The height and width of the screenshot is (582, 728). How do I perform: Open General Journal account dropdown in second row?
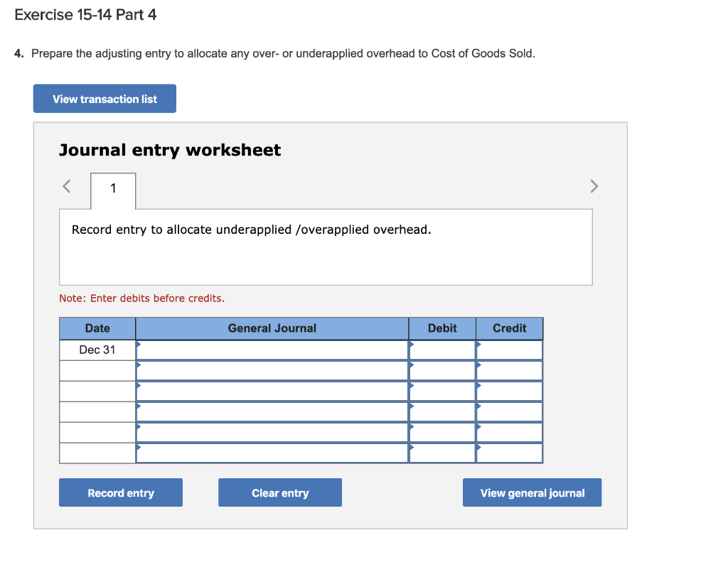point(272,371)
